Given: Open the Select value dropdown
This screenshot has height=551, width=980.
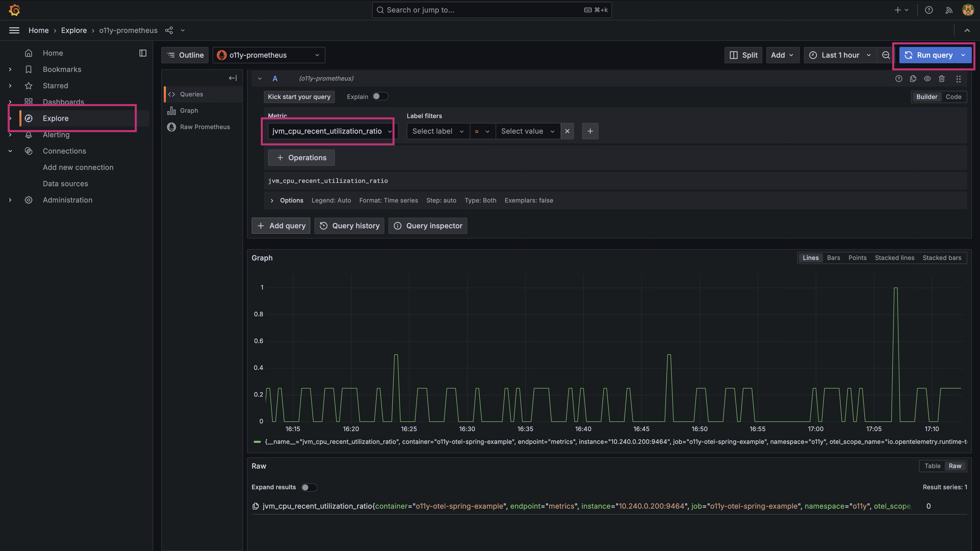Looking at the screenshot, I should (x=528, y=131).
